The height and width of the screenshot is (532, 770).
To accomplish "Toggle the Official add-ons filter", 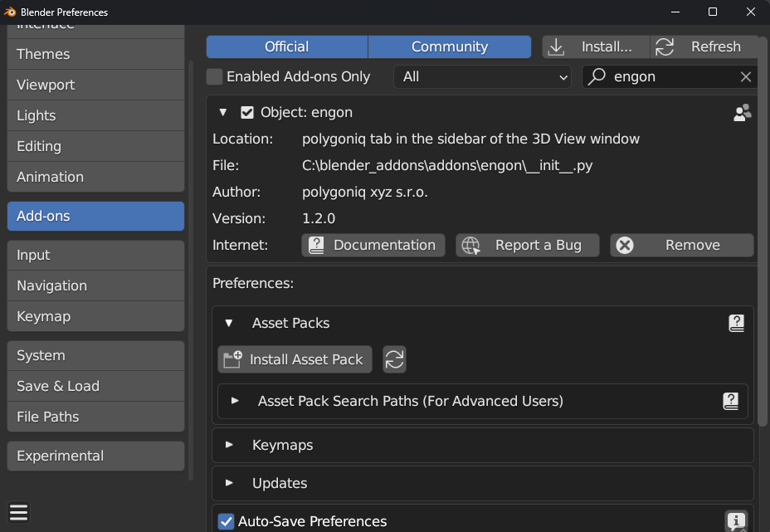I will coord(287,46).
